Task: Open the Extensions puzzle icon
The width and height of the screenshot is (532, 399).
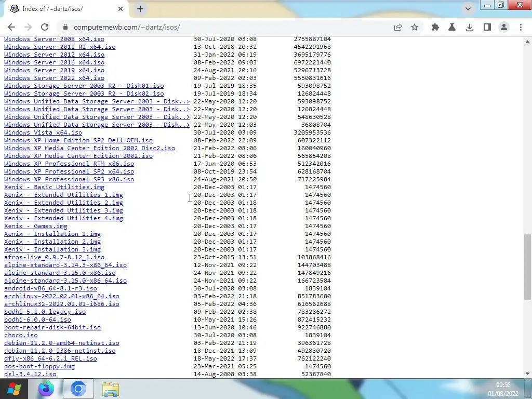Action: coord(435,27)
